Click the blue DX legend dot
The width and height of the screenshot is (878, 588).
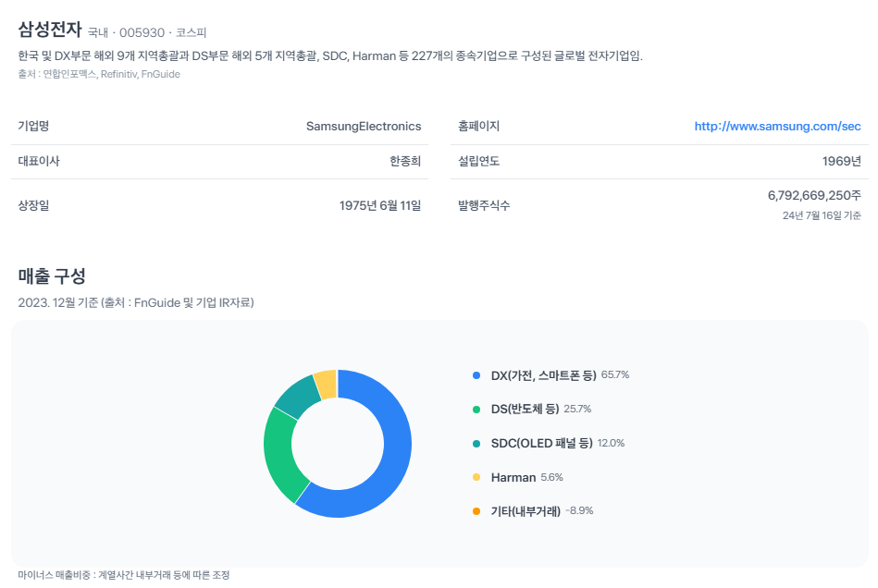pyautogui.click(x=476, y=375)
